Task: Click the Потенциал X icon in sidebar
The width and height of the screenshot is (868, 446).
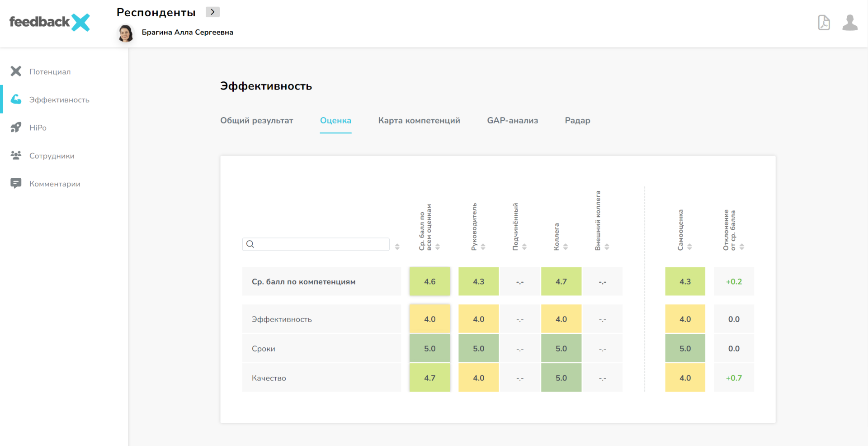Action: point(16,71)
